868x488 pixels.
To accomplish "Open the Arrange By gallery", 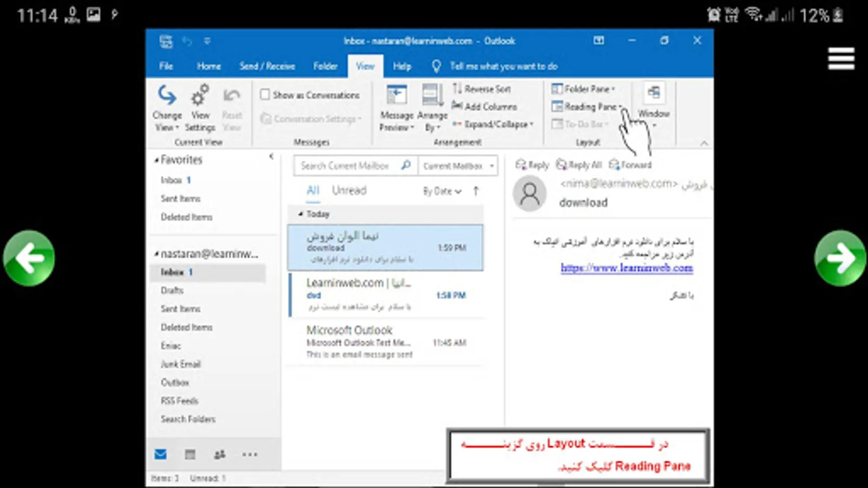I will 432,107.
